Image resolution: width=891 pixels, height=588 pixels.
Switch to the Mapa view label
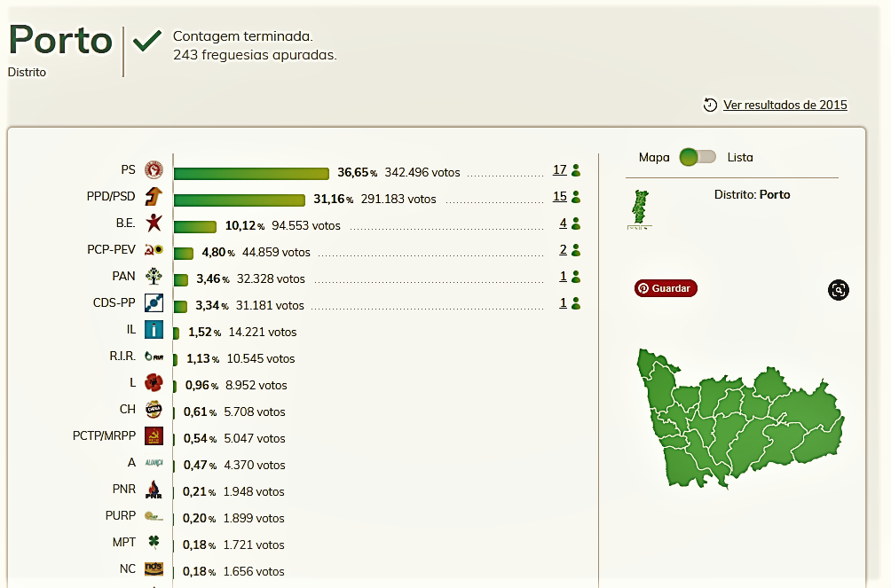pyautogui.click(x=654, y=157)
